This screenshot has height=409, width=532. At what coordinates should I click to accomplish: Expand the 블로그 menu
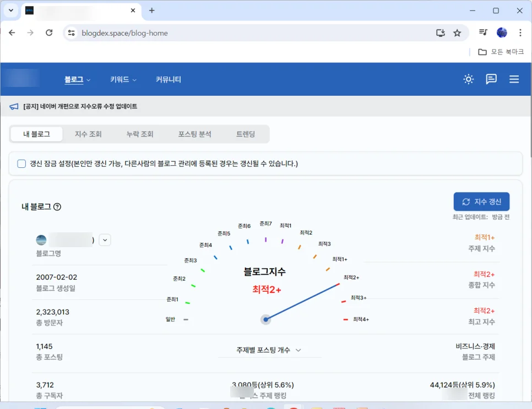coord(77,80)
